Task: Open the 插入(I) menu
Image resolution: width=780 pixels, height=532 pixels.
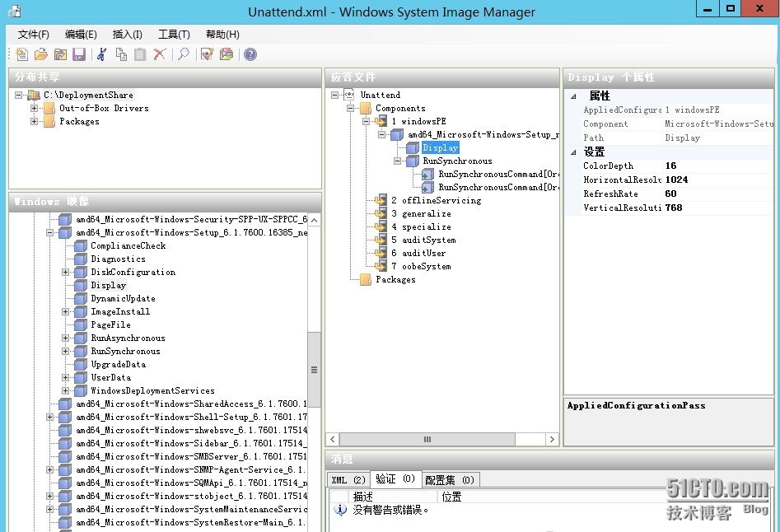Action: pos(128,35)
